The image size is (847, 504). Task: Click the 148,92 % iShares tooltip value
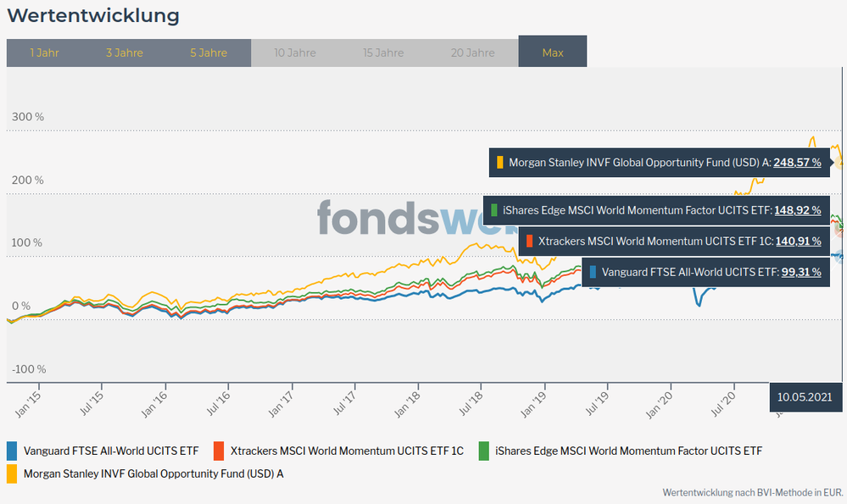(797, 209)
